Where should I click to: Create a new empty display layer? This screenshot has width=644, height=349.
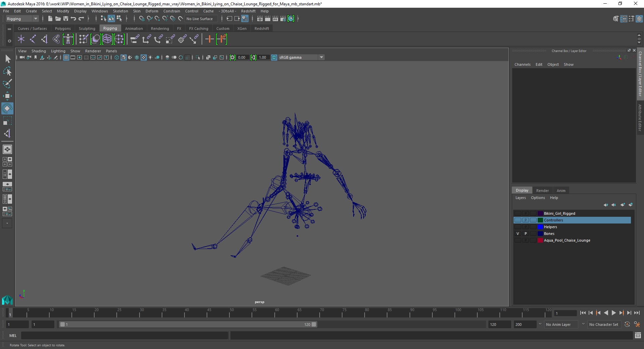click(623, 205)
